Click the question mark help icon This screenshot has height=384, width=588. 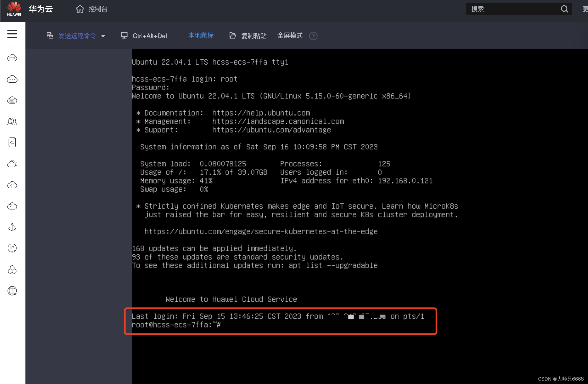pyautogui.click(x=313, y=36)
